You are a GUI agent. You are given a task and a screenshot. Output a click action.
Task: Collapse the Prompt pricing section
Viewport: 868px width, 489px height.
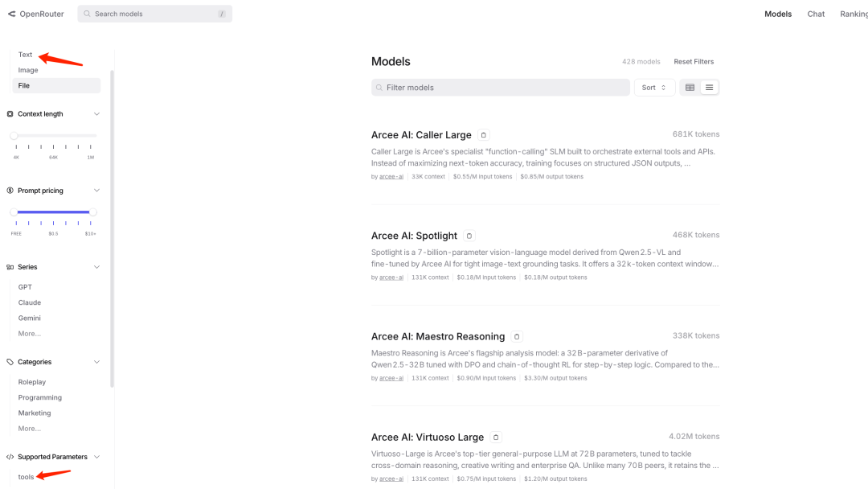click(96, 191)
